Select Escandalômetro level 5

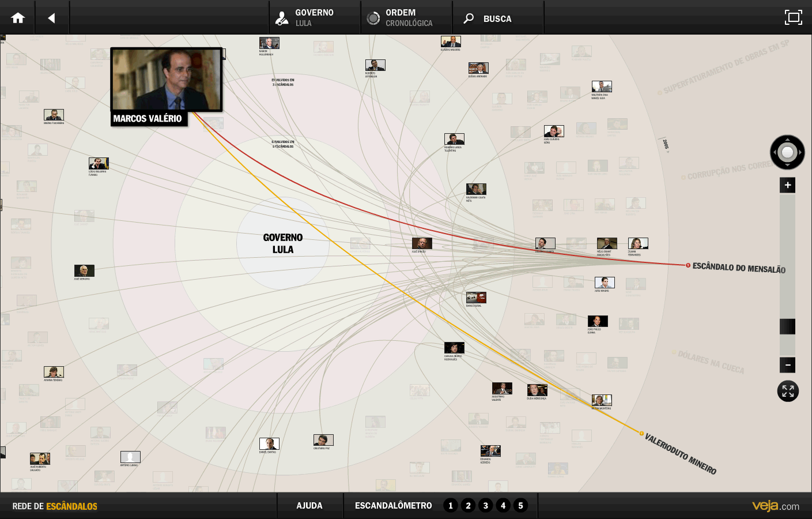point(520,506)
